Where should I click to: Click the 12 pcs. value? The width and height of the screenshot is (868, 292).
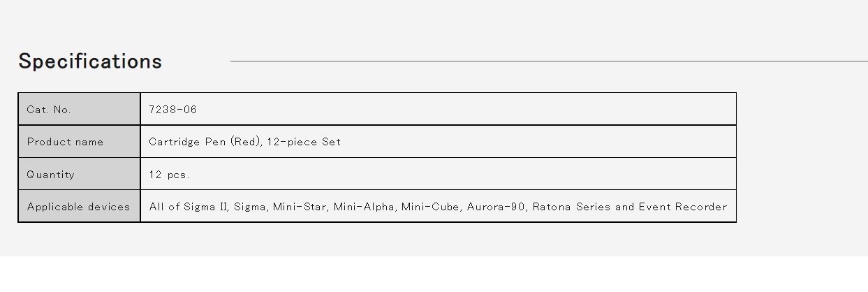[169, 175]
